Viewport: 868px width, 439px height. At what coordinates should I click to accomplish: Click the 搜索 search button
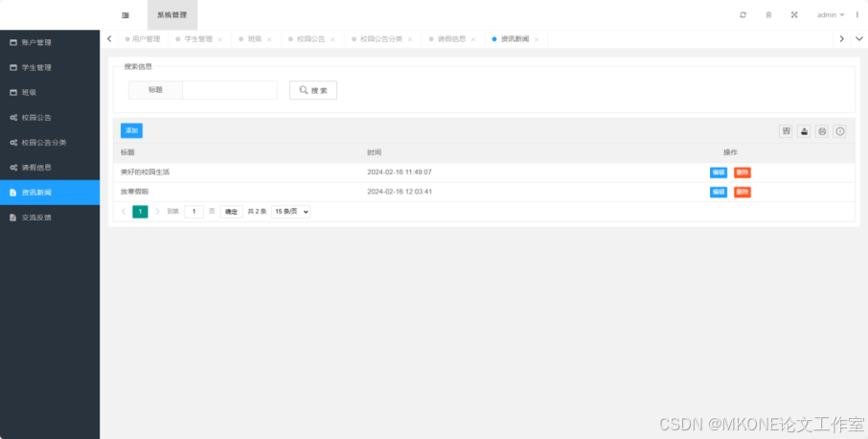[x=313, y=90]
